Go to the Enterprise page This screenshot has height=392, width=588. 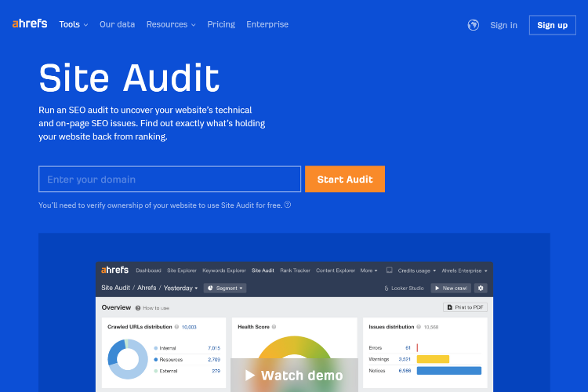267,24
